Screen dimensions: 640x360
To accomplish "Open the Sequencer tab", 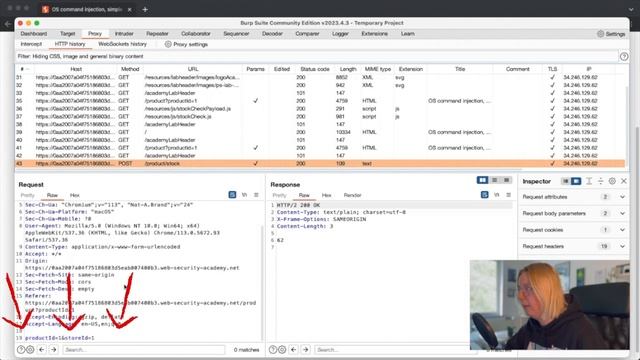I will pos(236,34).
